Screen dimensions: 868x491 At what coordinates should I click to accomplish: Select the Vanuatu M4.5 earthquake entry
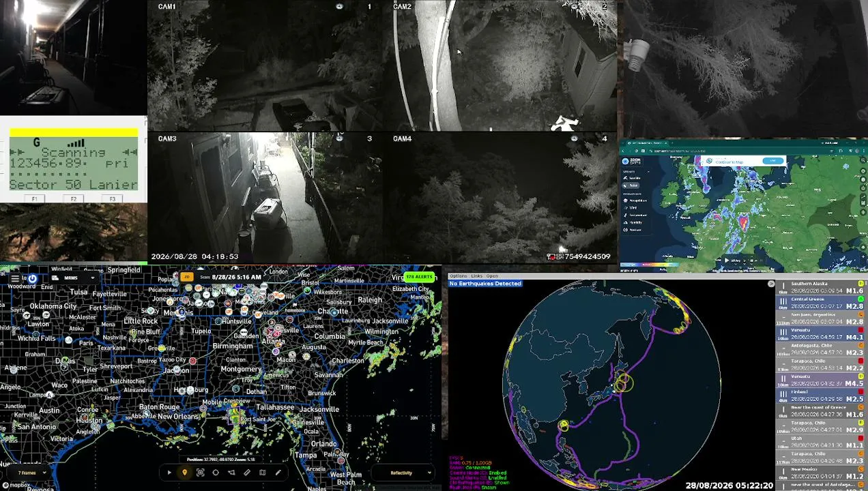[x=820, y=380]
